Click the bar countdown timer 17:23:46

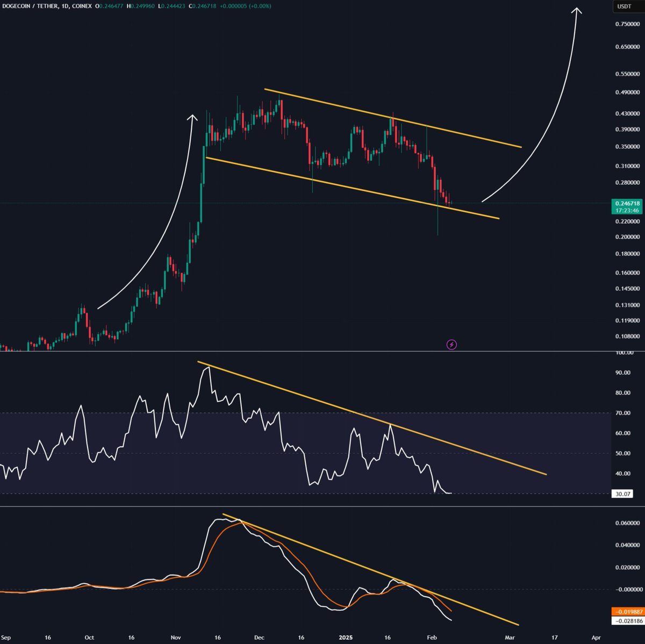(628, 211)
